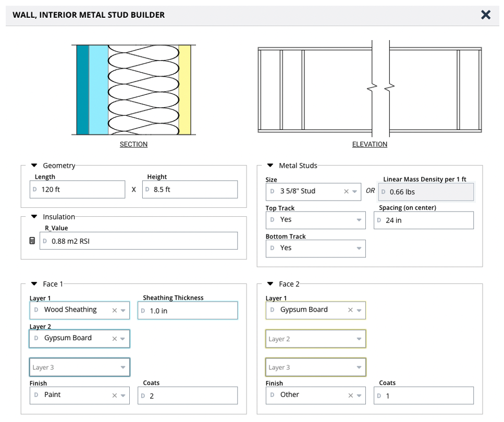Image resolution: width=504 pixels, height=422 pixels.
Task: Open Face 1 Layer 3 dropdown
Action: pyautogui.click(x=79, y=367)
